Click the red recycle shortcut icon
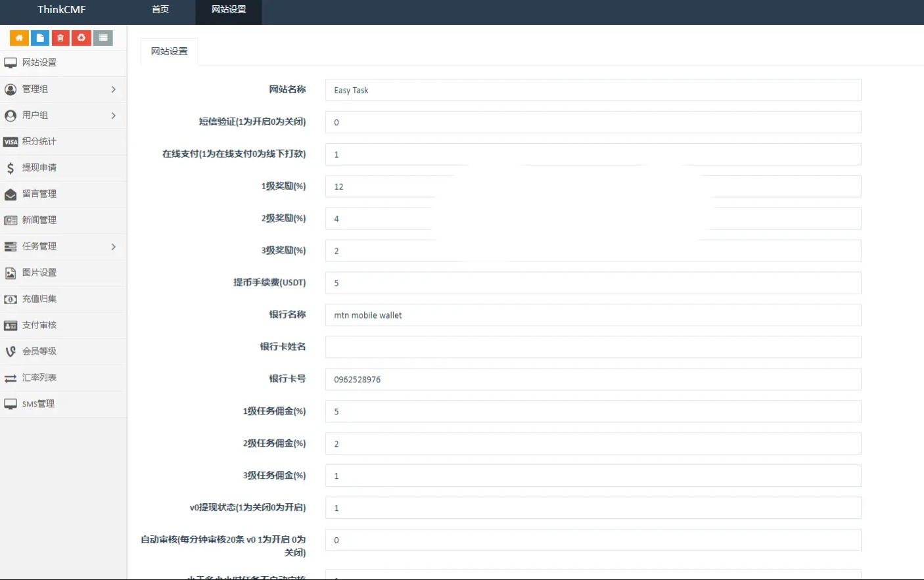The image size is (924, 580). [81, 38]
